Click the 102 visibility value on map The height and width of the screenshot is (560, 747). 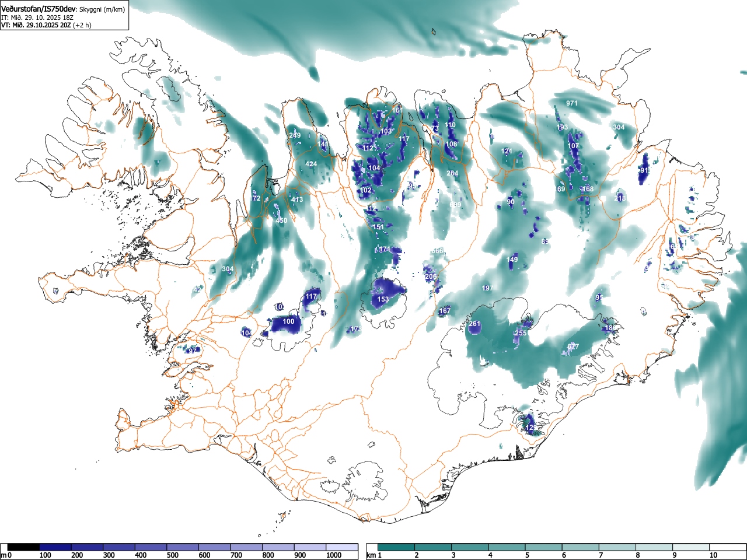click(x=366, y=191)
